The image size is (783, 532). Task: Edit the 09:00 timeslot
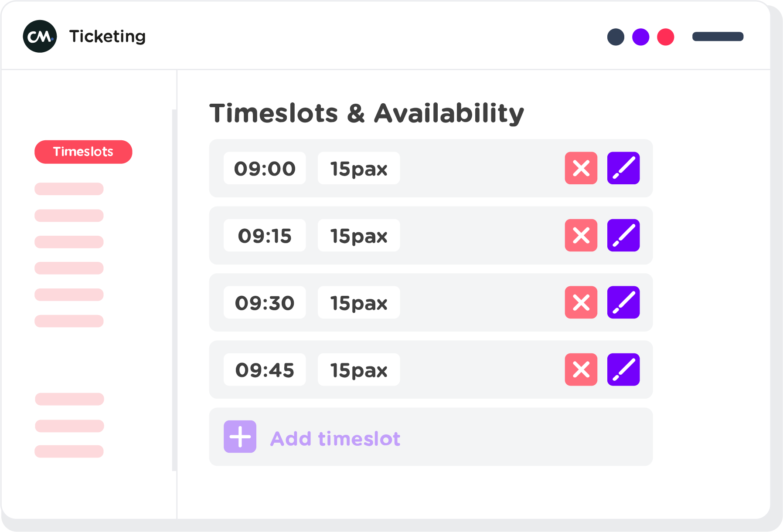click(623, 168)
